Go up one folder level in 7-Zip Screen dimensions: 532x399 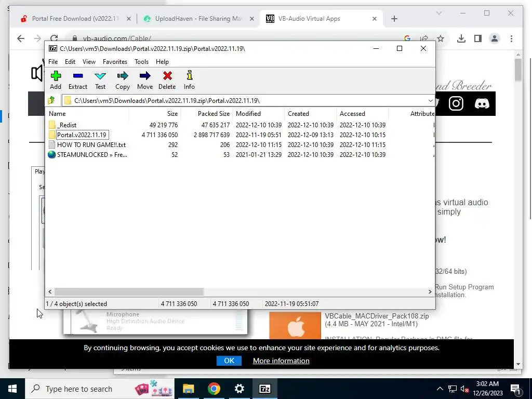coord(51,100)
